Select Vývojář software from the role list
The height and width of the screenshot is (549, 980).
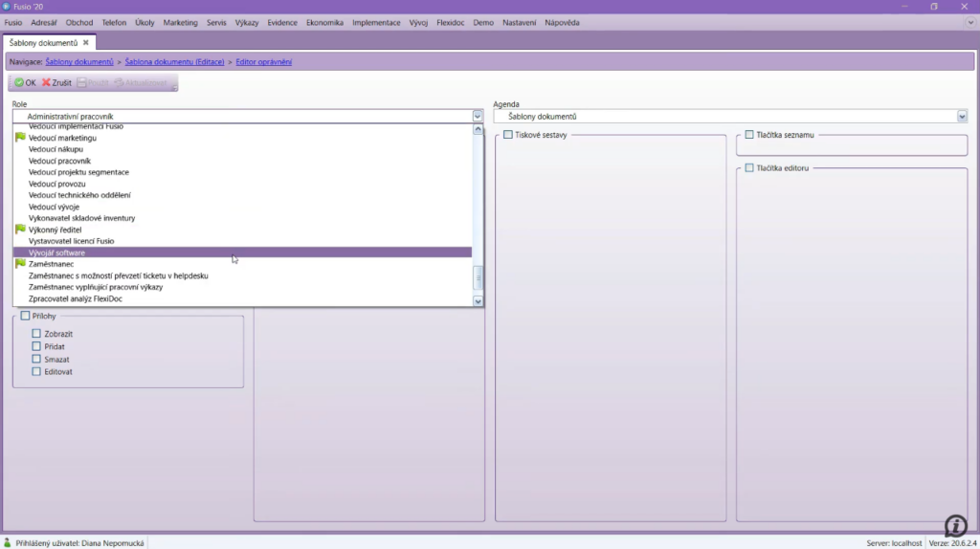pyautogui.click(x=57, y=253)
